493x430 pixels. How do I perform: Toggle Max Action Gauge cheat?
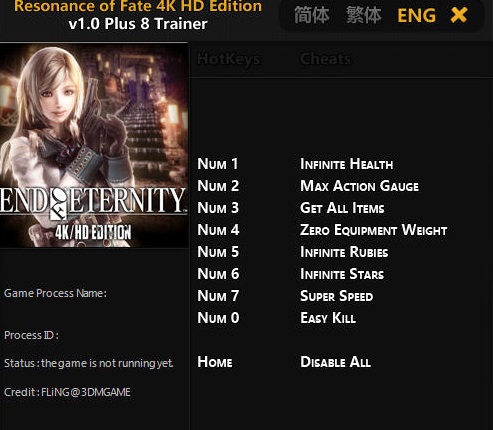(359, 186)
